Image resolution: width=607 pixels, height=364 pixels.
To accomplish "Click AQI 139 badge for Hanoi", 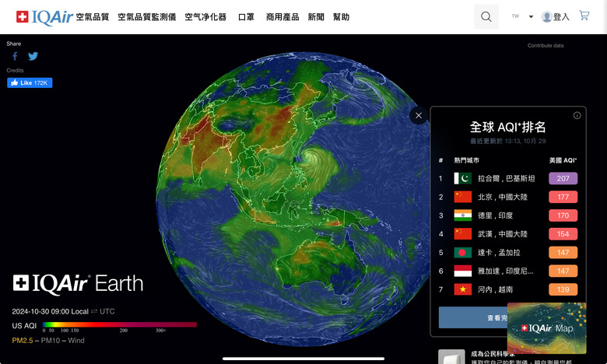I will click(x=563, y=289).
